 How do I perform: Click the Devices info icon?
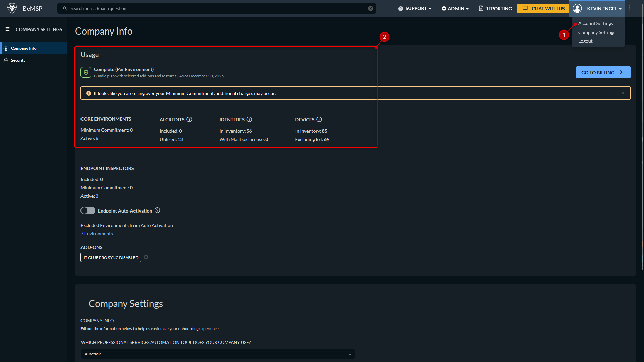tap(319, 119)
